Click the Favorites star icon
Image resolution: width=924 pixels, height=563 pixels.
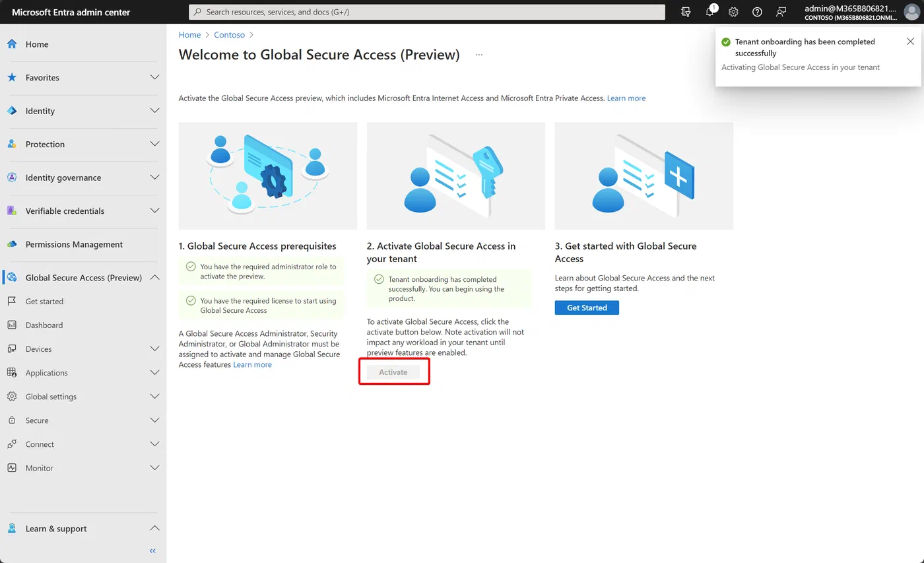[x=12, y=77]
